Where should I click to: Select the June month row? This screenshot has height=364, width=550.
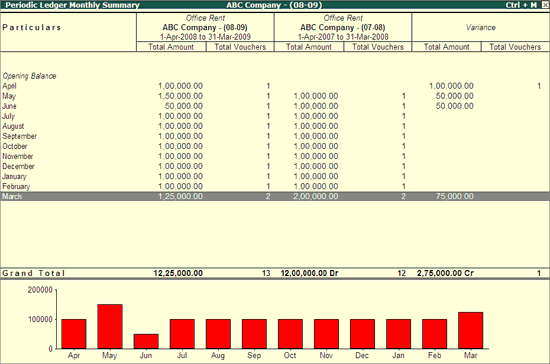[275, 106]
